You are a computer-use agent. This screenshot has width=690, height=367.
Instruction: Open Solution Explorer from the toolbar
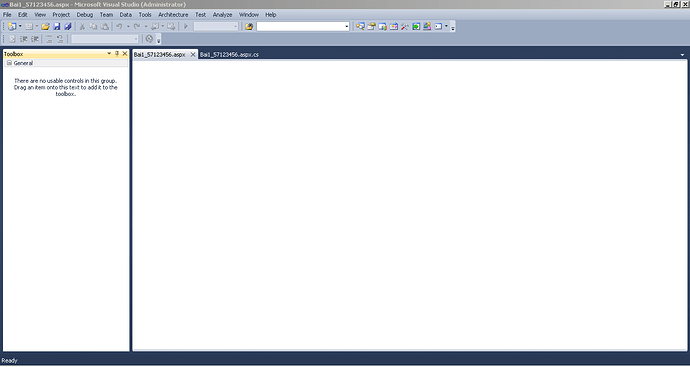[x=371, y=26]
